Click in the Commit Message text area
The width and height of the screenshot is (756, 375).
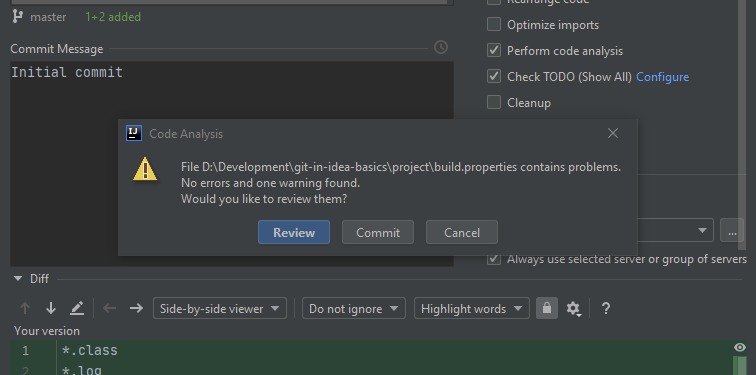pos(232,164)
